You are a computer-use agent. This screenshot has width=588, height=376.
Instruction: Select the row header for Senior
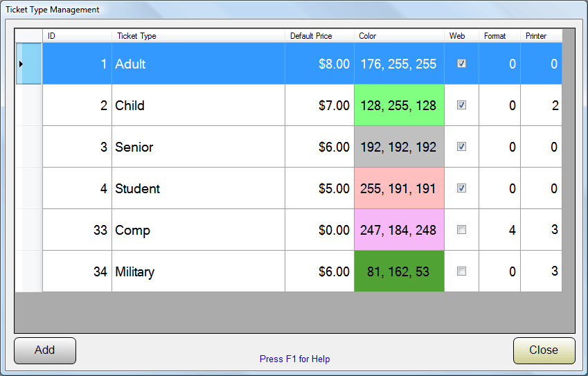28,147
